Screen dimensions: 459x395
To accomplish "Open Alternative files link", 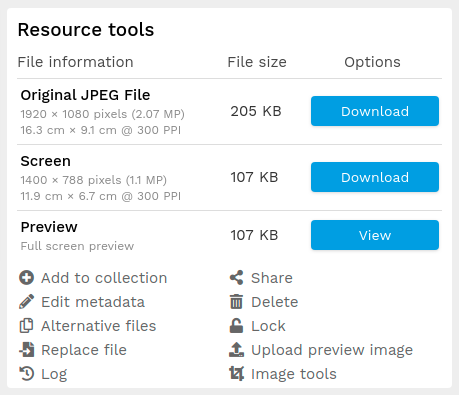I will point(99,326).
